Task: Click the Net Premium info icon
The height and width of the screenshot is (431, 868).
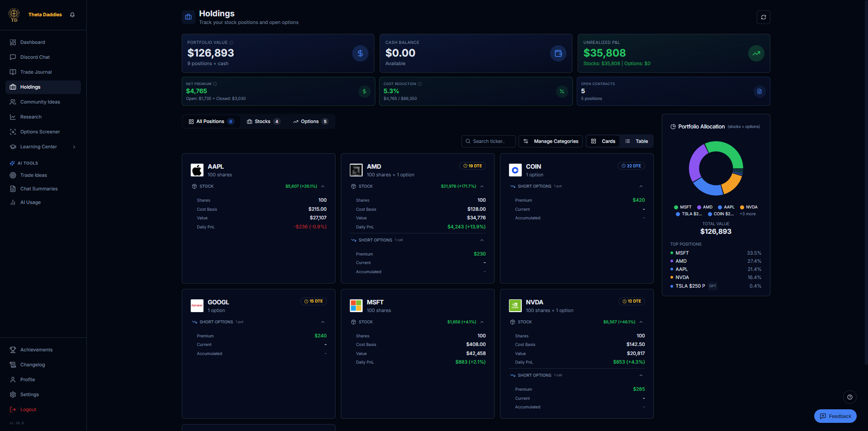Action: pyautogui.click(x=215, y=84)
